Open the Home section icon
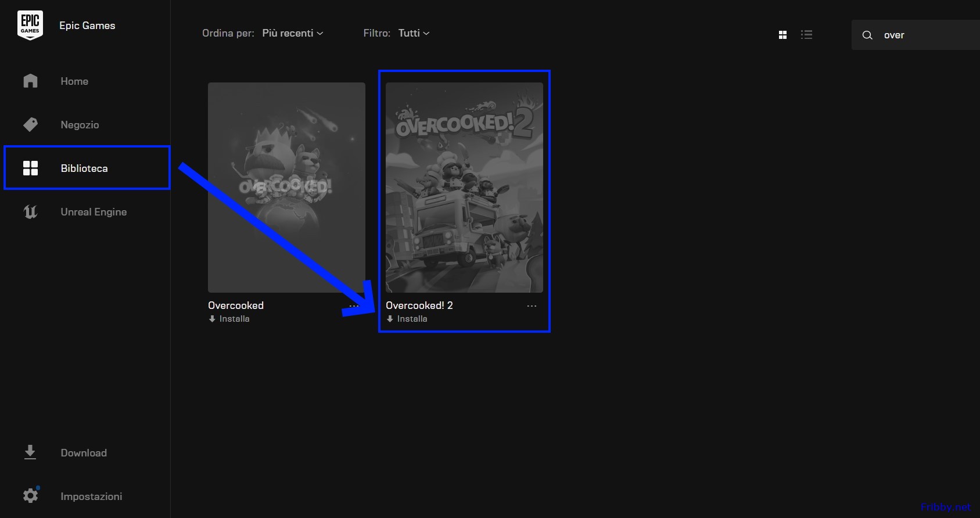Image resolution: width=980 pixels, height=518 pixels. tap(30, 81)
